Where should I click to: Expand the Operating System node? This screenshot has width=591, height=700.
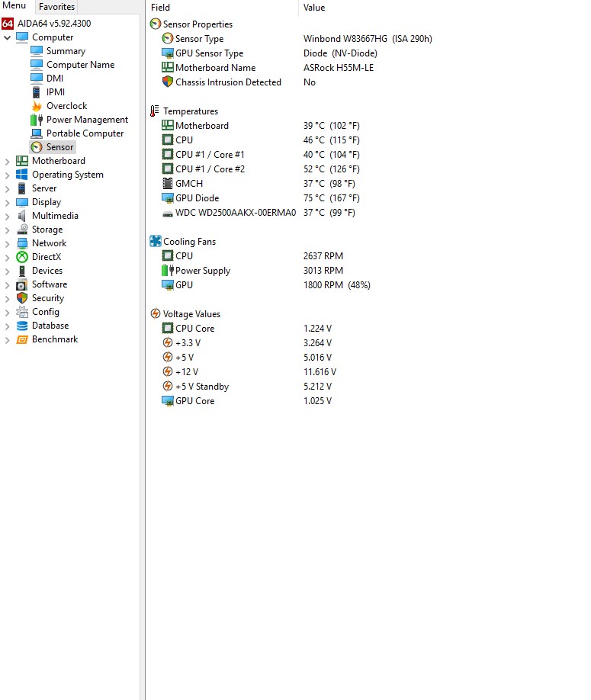coord(7,175)
